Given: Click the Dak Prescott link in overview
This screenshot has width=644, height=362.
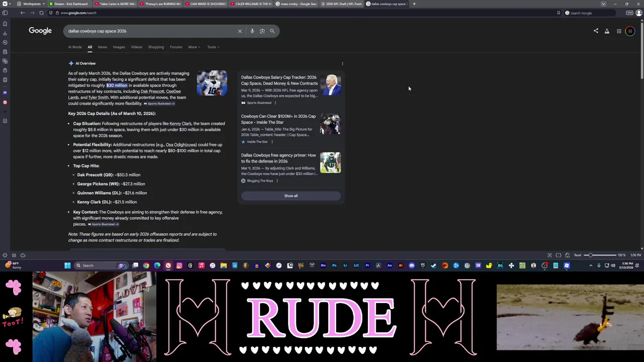Looking at the screenshot, I should click(x=152, y=92).
